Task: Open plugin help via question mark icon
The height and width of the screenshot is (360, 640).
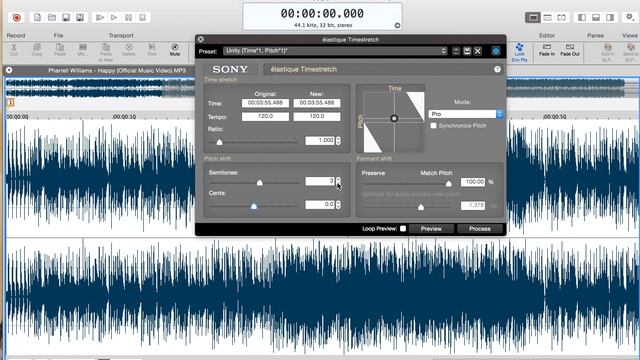Action: [x=497, y=69]
